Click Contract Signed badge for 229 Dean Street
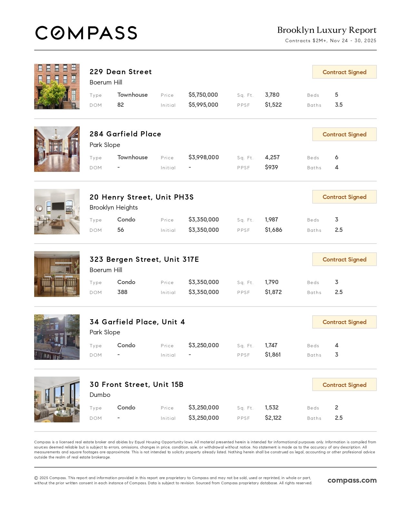This screenshot has width=411, height=532. click(344, 72)
